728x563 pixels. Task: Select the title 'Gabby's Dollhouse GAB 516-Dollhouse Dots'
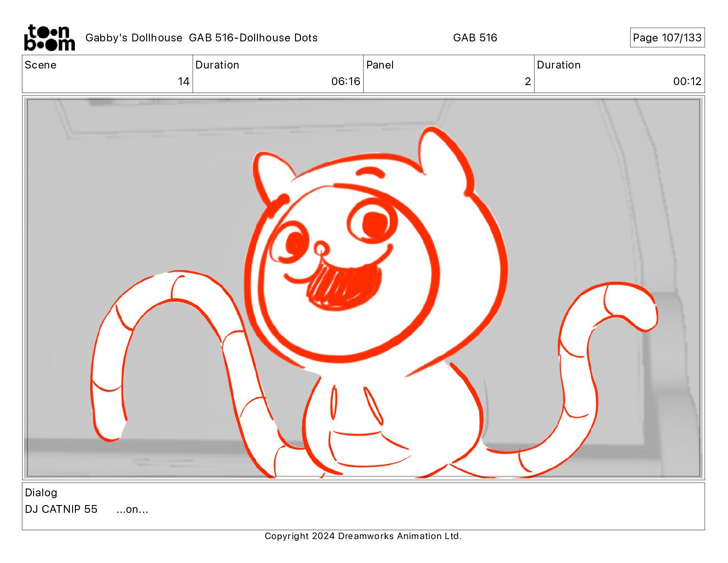(x=201, y=38)
